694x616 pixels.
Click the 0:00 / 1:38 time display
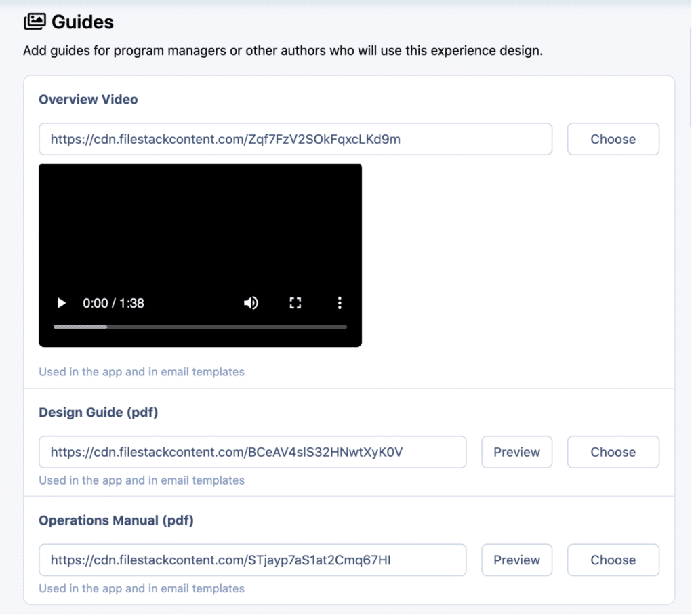point(113,303)
